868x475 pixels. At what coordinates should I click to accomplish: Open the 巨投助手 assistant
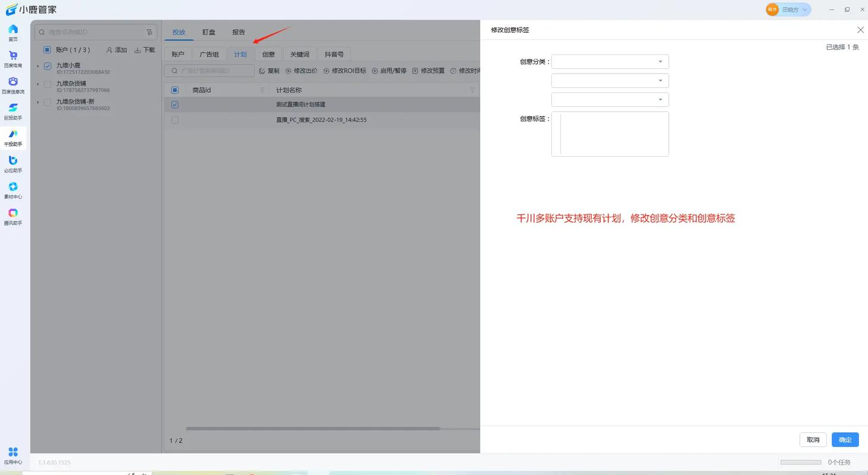tap(13, 112)
